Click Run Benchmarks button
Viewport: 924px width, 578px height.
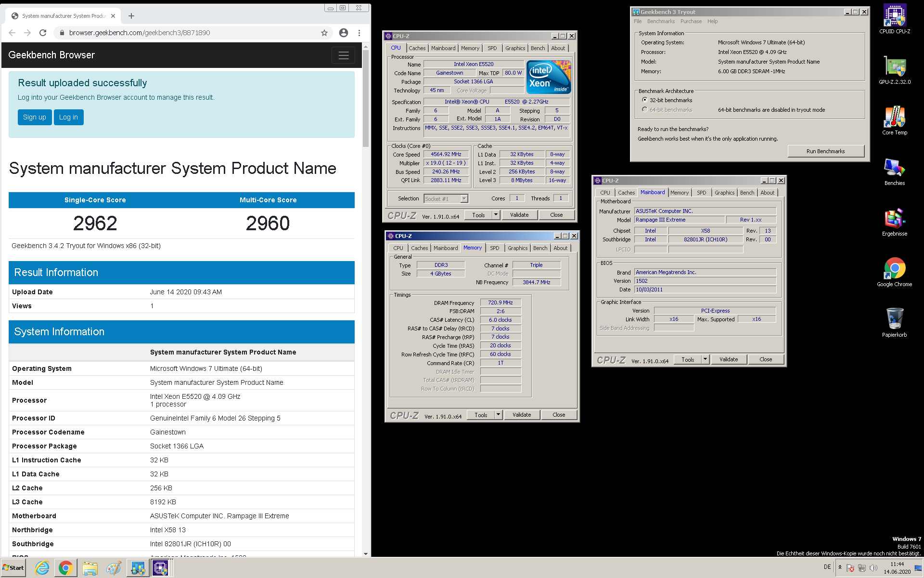pyautogui.click(x=826, y=151)
